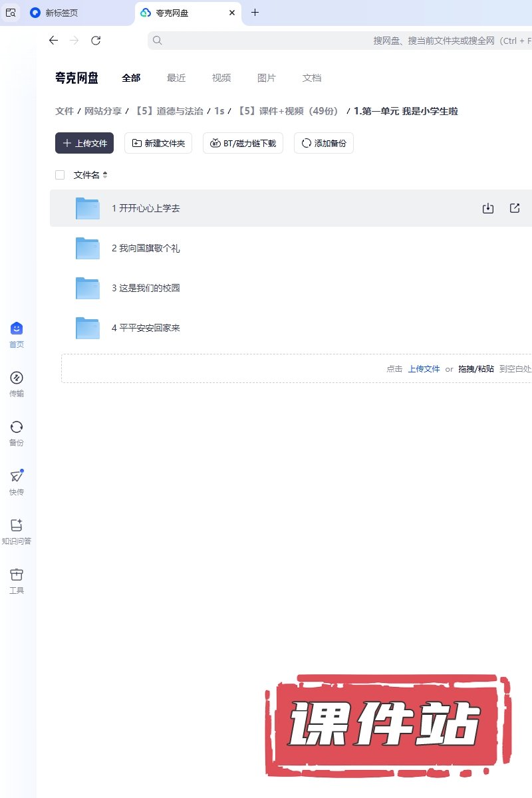Click the download icon for 开开心心上学去
This screenshot has width=532, height=798.
(487, 208)
